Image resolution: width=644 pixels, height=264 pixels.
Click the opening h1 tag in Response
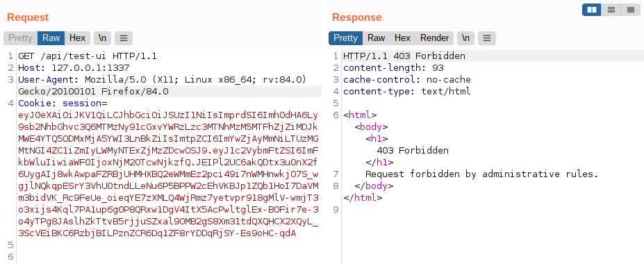coord(377,139)
